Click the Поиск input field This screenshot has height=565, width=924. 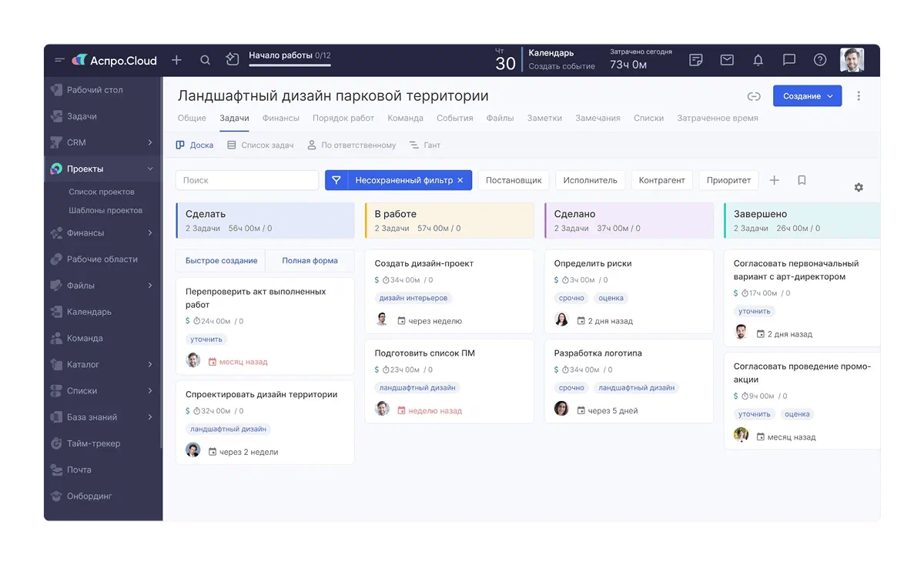click(246, 180)
